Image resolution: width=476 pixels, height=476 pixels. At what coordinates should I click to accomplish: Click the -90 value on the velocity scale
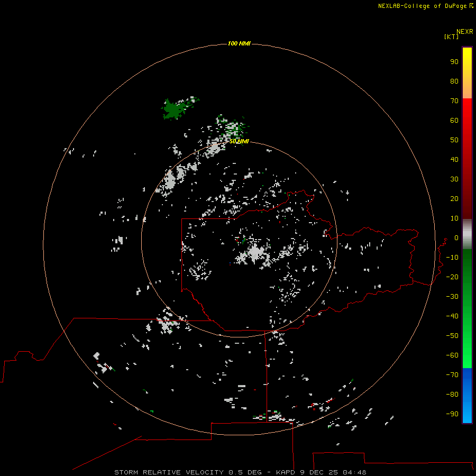[452, 414]
